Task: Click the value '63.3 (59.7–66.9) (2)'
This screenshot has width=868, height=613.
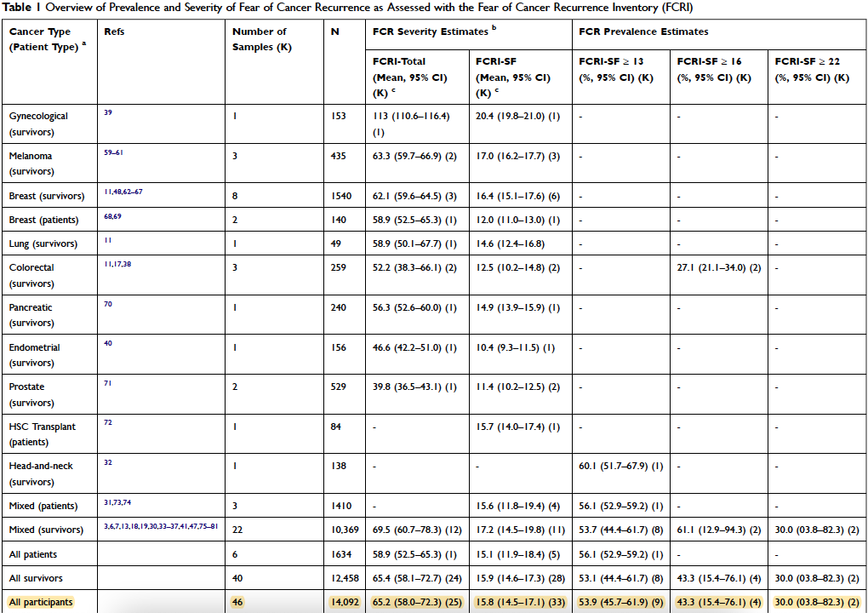Action: click(x=414, y=156)
